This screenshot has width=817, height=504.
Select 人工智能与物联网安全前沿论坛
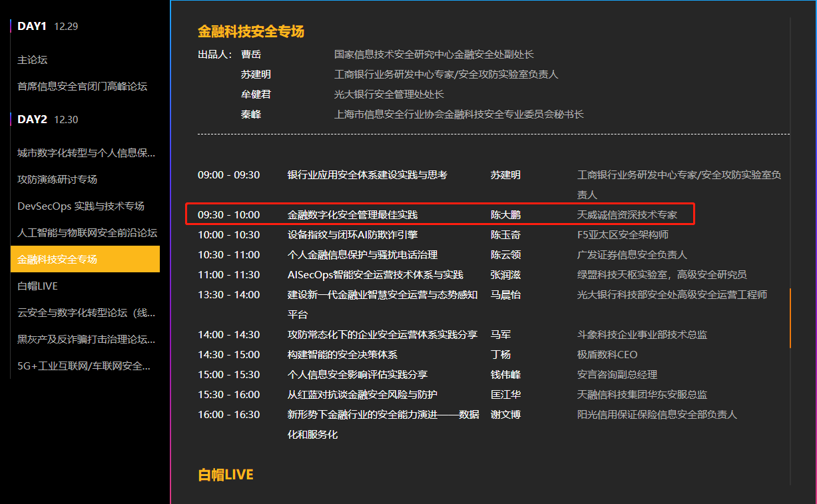point(85,233)
